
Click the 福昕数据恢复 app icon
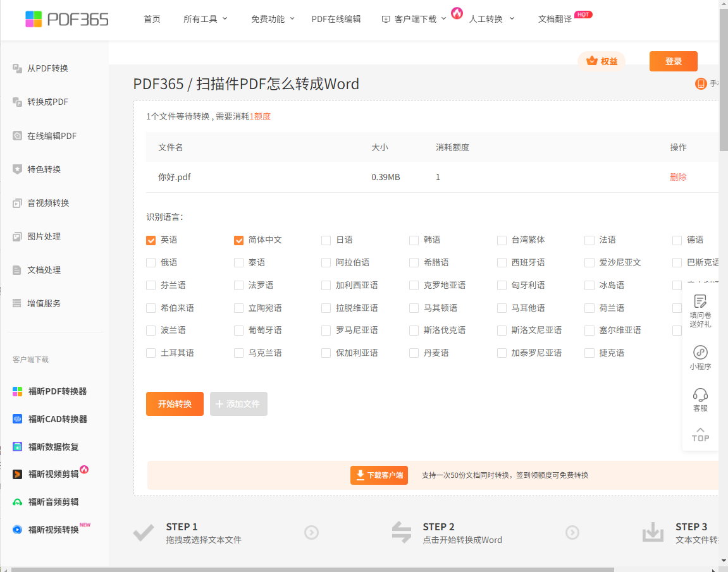tap(17, 447)
